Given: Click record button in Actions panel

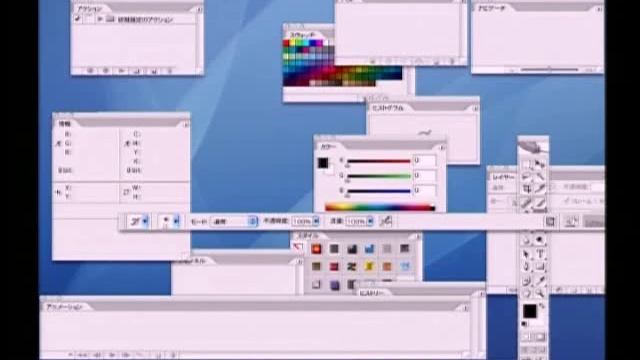Looking at the screenshot, I should tap(106, 71).
